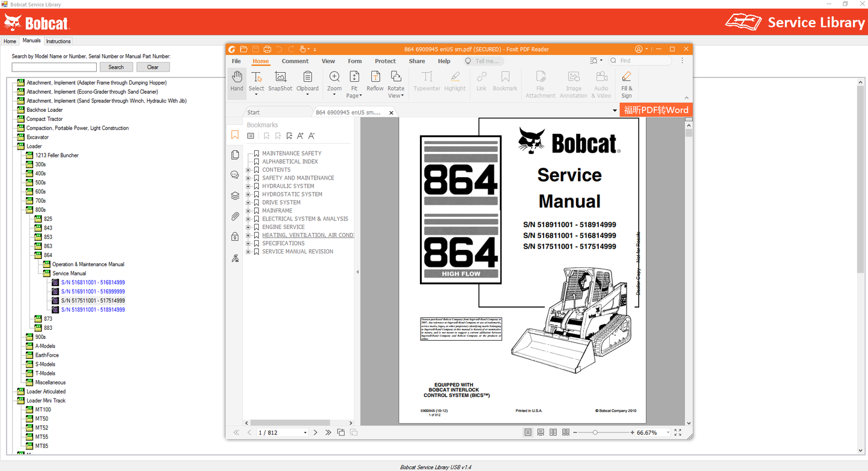Switch to the Comment ribbon tab
The image size is (868, 471).
click(x=295, y=61)
